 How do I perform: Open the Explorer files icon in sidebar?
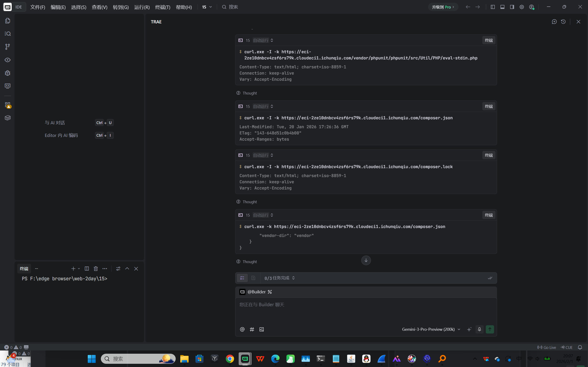pyautogui.click(x=8, y=21)
